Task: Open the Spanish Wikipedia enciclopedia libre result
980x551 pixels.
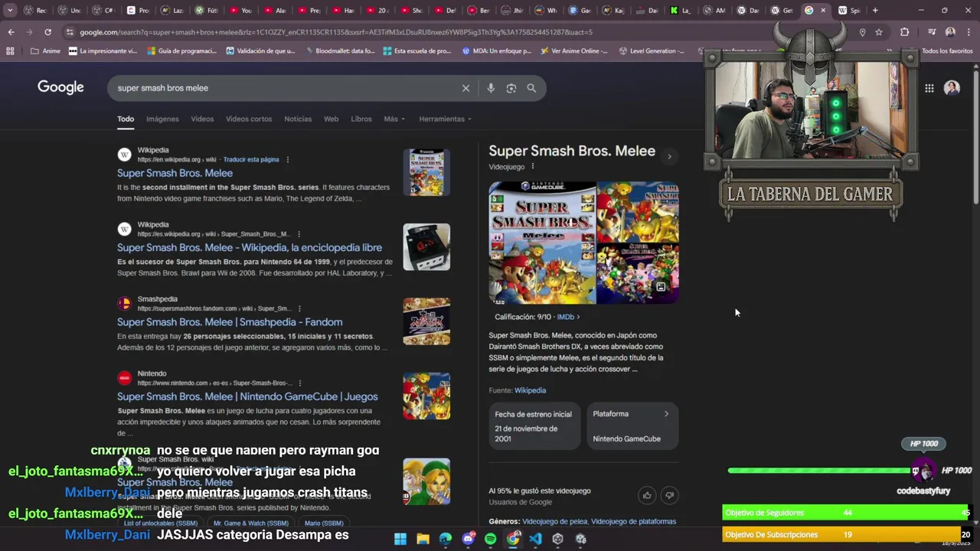Action: 250,248
